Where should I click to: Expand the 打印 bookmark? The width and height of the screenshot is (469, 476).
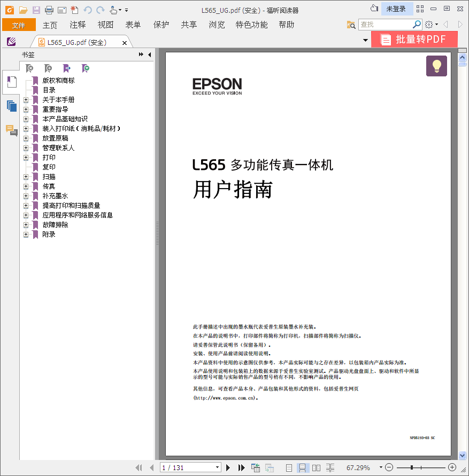[26, 157]
